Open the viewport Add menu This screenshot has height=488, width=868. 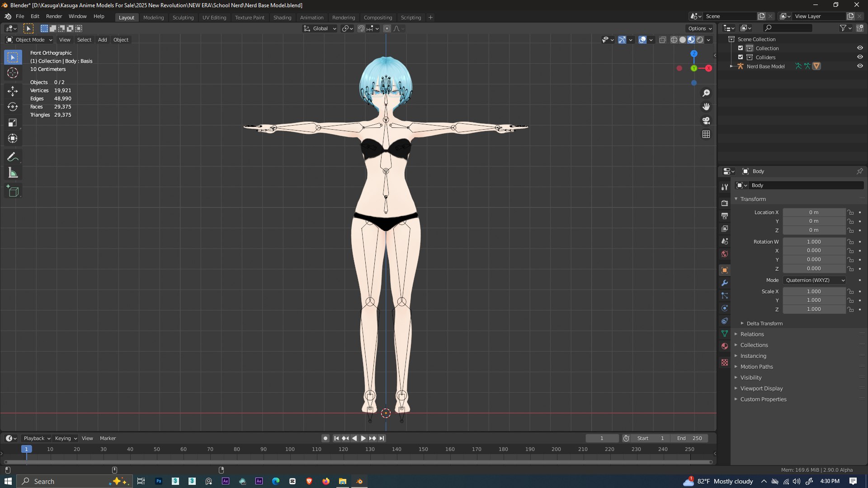(x=103, y=40)
